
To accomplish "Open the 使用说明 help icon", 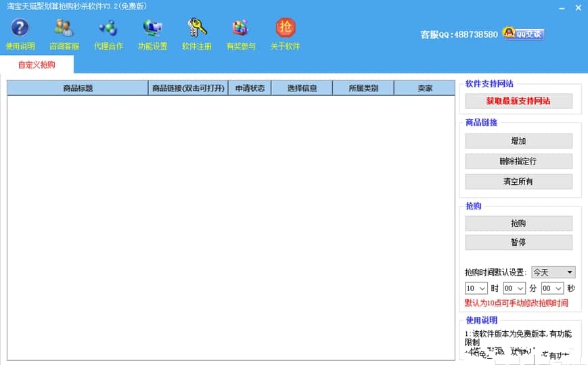I will 20,29.
